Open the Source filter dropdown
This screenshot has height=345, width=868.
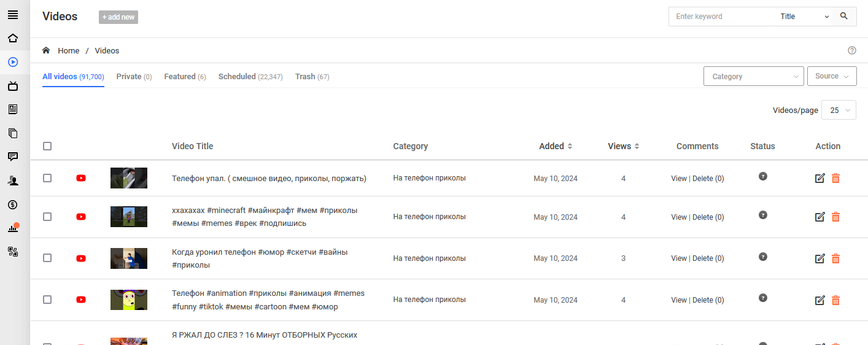click(832, 77)
